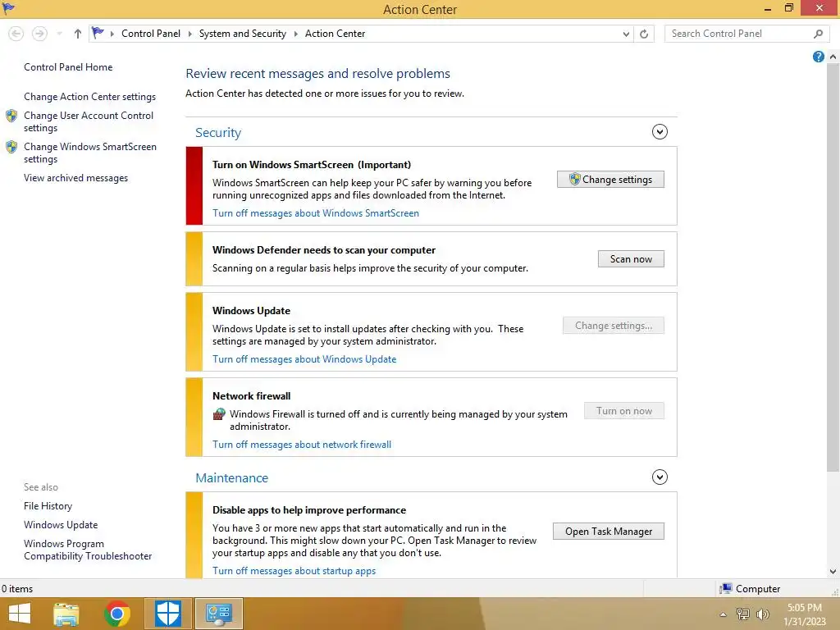Click the vertical scrollbar thumb
The height and width of the screenshot is (630, 840).
pos(833,267)
